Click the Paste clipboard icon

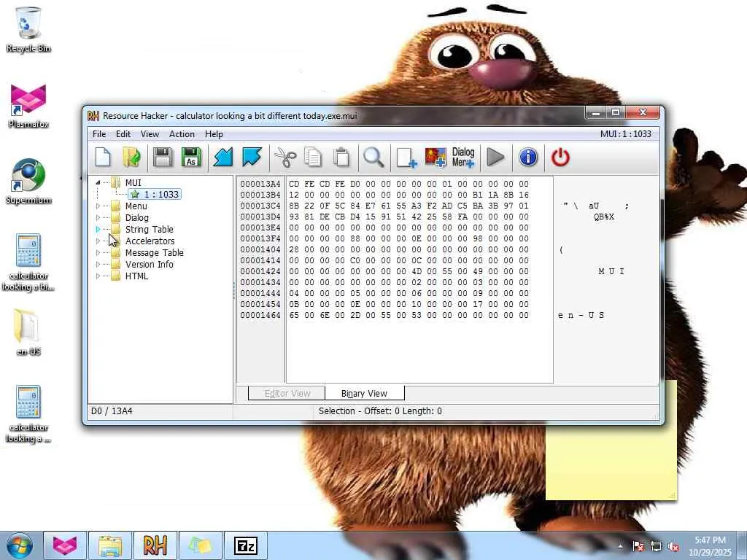(x=341, y=157)
